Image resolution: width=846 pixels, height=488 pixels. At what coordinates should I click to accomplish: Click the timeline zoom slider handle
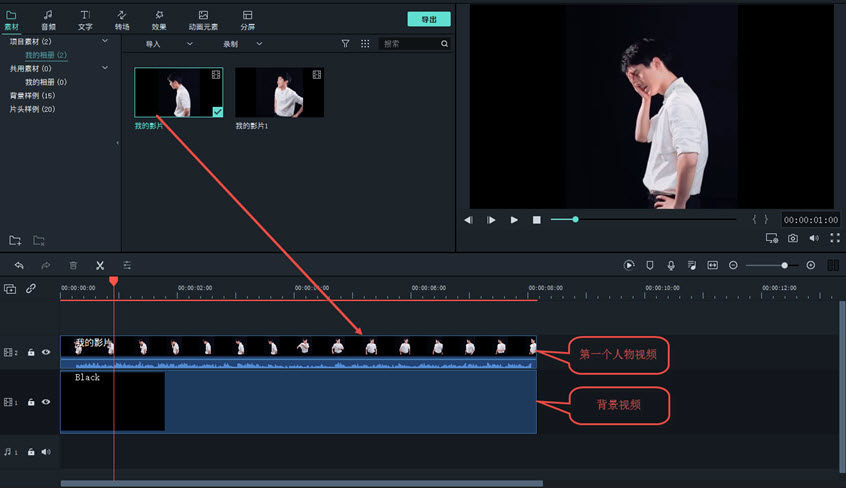[x=784, y=265]
